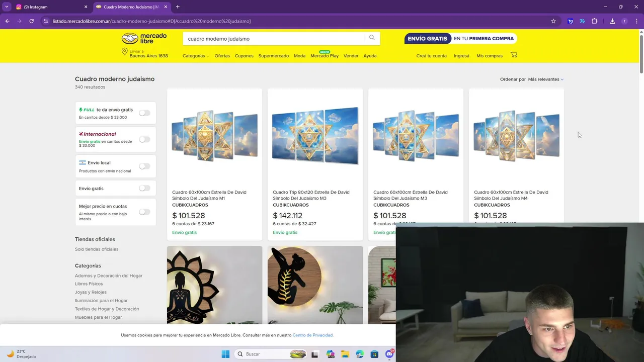This screenshot has width=644, height=362.
Task: Open Microsoft Edge from taskbar
Action: [x=360, y=354]
